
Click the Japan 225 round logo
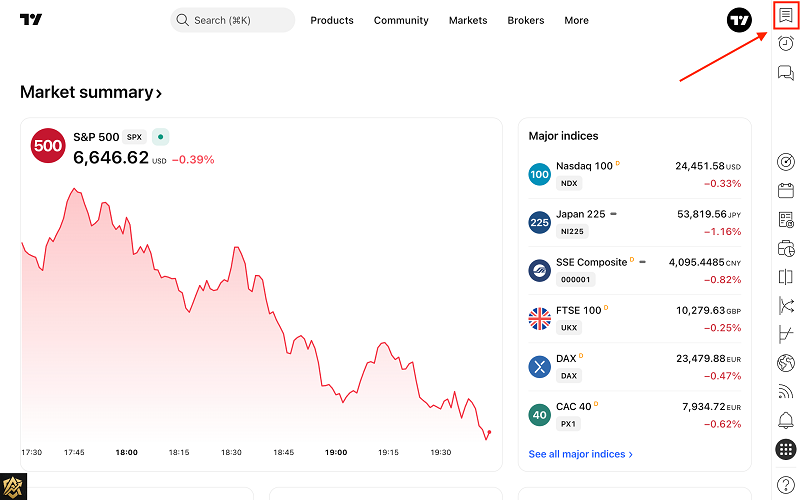point(539,222)
